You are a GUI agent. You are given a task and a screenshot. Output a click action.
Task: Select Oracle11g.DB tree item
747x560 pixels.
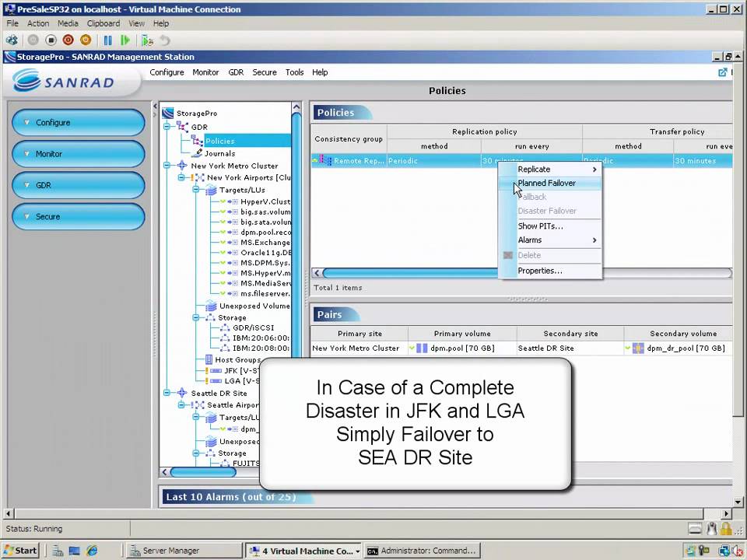coord(265,252)
